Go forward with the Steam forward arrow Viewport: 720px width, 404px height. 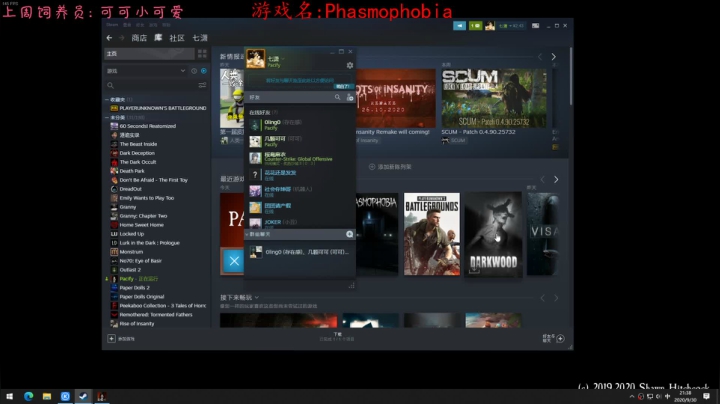pyautogui.click(x=122, y=38)
